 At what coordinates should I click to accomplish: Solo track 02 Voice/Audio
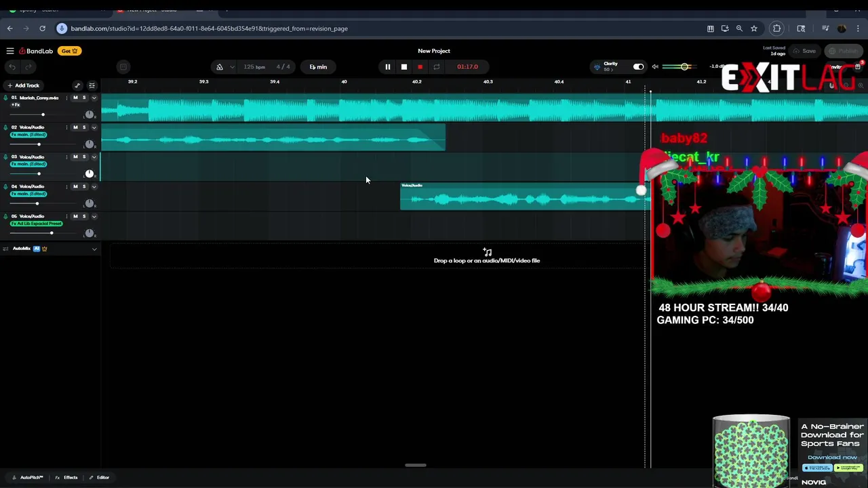[84, 127]
